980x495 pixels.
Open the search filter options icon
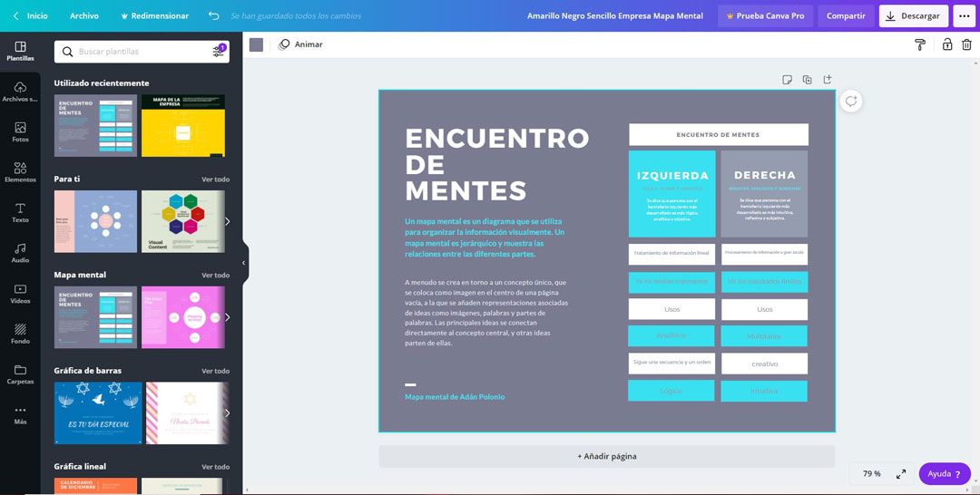pyautogui.click(x=218, y=51)
